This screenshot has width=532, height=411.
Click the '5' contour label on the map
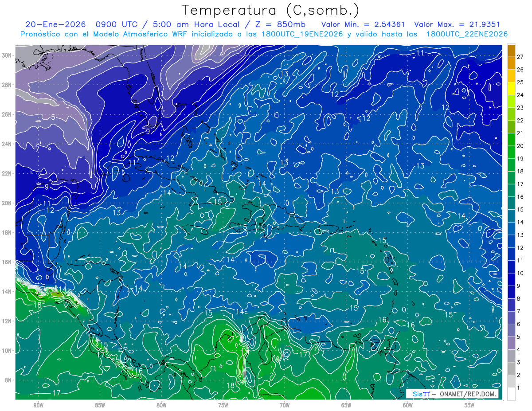pyautogui.click(x=53, y=117)
